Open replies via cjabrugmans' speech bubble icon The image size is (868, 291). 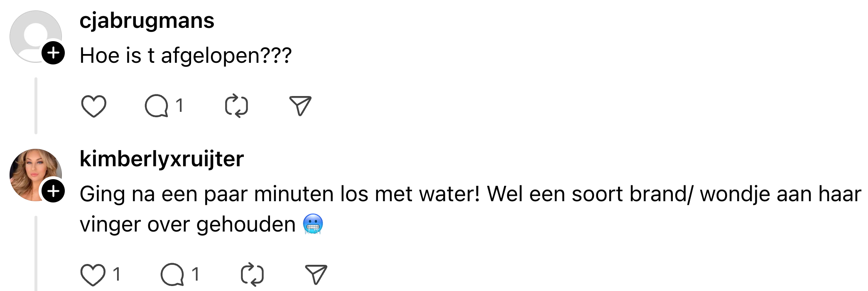(x=156, y=106)
